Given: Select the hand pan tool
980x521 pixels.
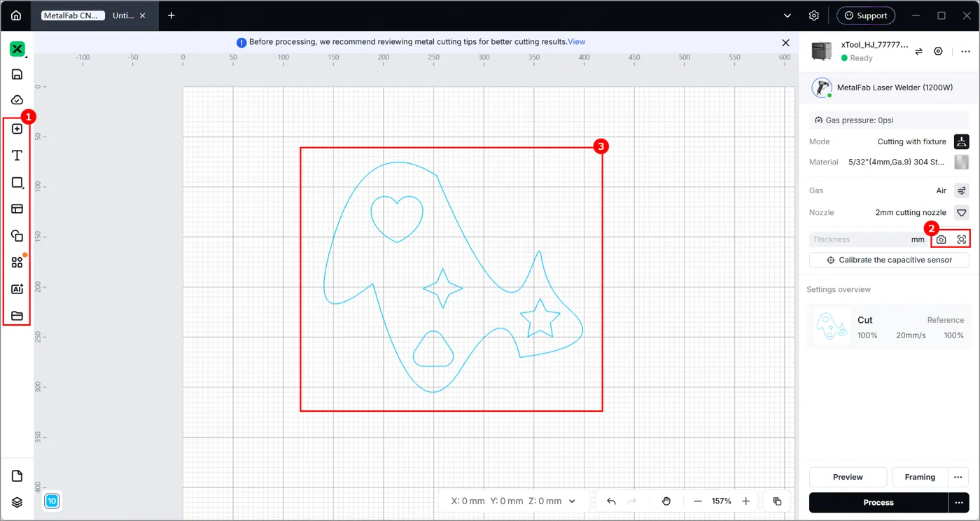Looking at the screenshot, I should coord(666,501).
